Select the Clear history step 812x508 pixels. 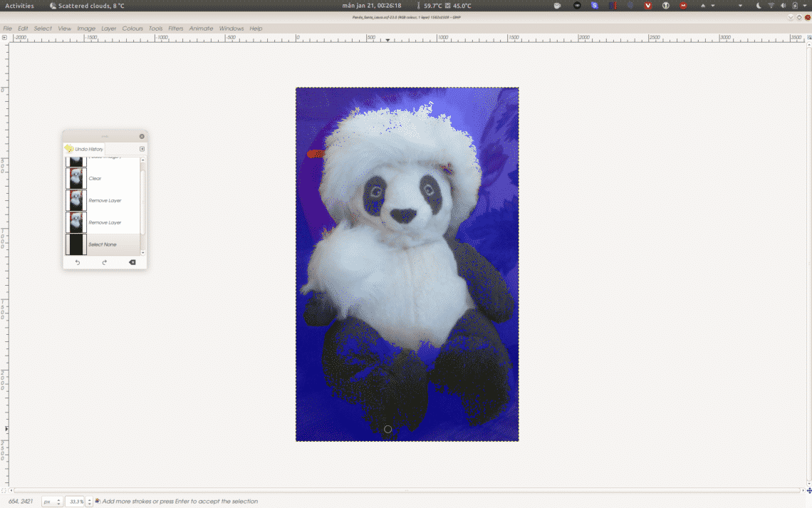click(x=103, y=179)
